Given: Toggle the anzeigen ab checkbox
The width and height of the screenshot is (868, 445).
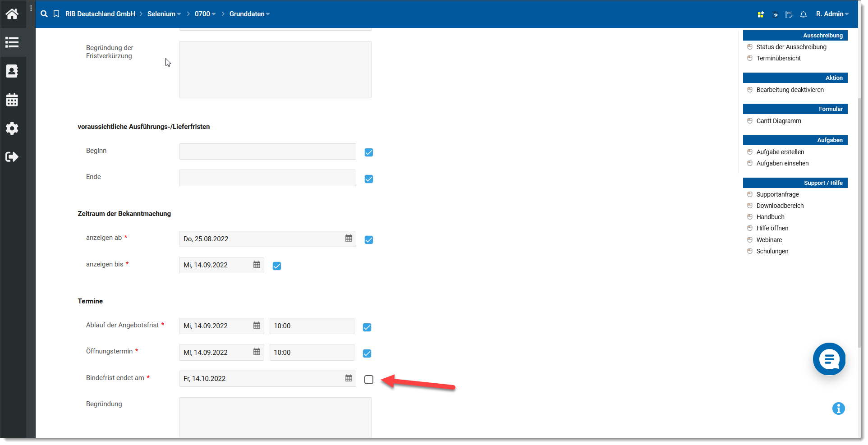Looking at the screenshot, I should pos(369,240).
